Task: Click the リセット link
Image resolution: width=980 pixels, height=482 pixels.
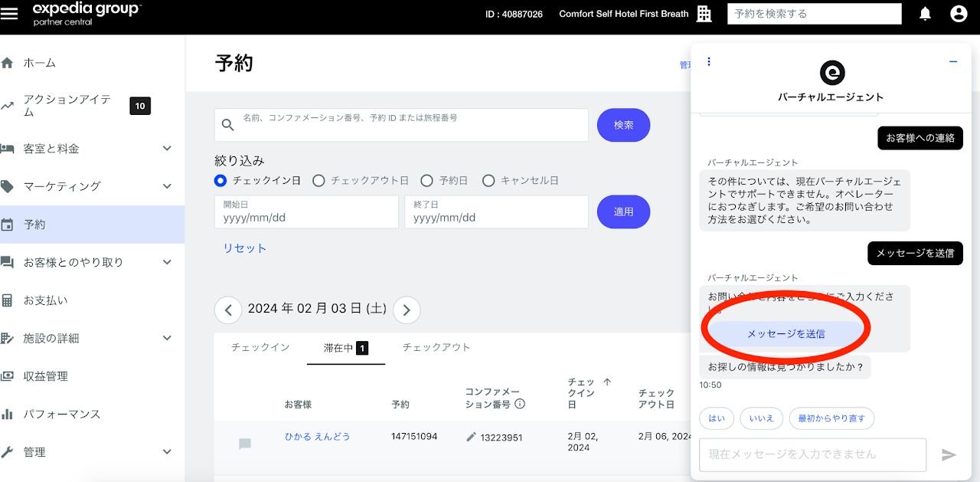Action: (x=244, y=248)
